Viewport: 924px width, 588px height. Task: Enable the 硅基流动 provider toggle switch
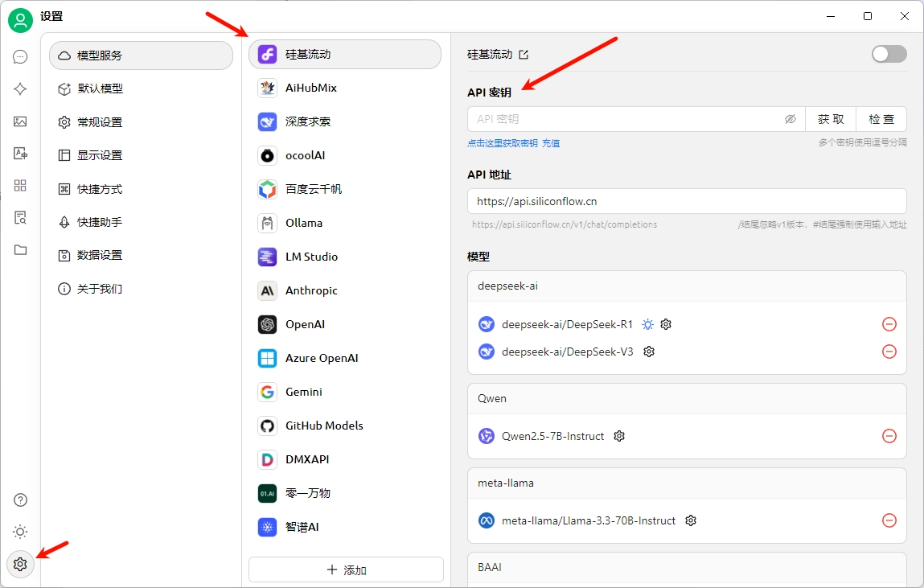(889, 54)
